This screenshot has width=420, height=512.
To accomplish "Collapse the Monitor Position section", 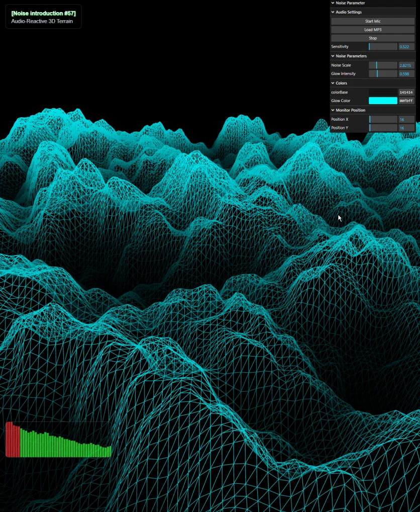I will coord(350,110).
